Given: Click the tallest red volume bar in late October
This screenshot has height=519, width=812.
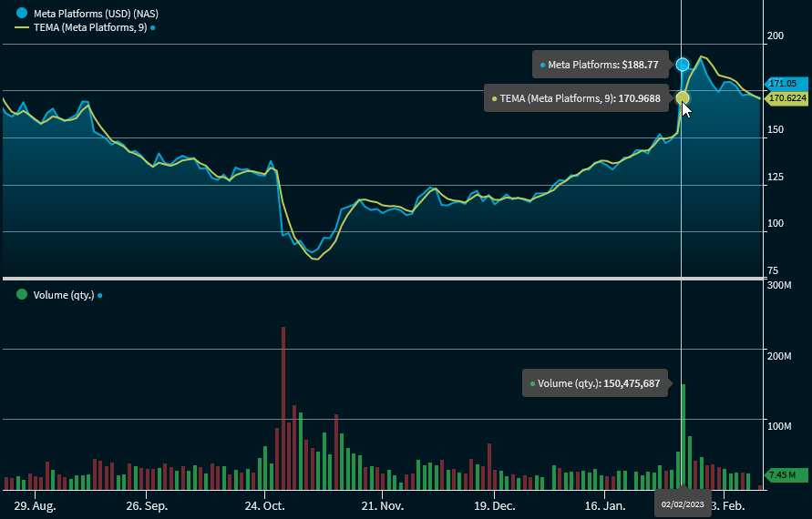Looking at the screenshot, I should pos(283,408).
